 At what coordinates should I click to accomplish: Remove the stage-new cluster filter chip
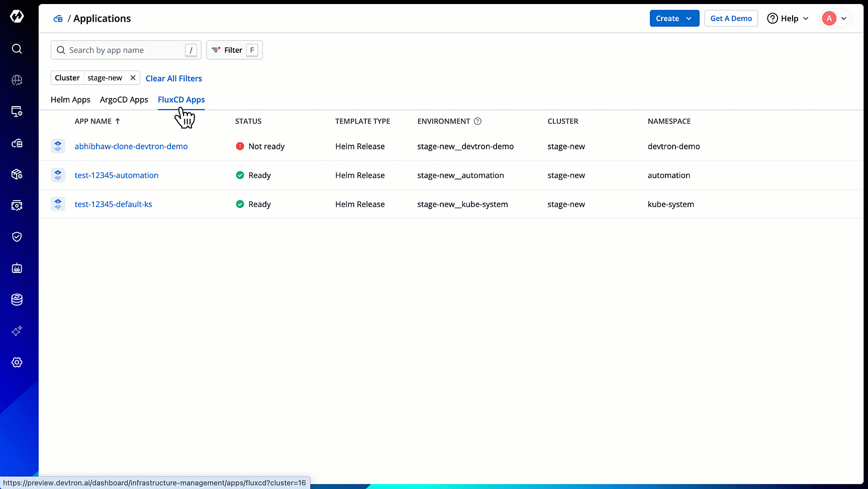tap(133, 78)
